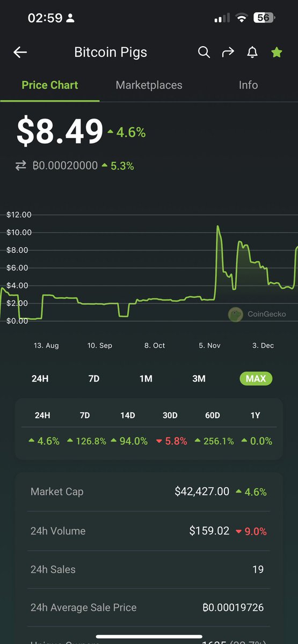Share Bitcoin Pigs via the arrow icon
The width and height of the screenshot is (298, 644).
coord(228,52)
